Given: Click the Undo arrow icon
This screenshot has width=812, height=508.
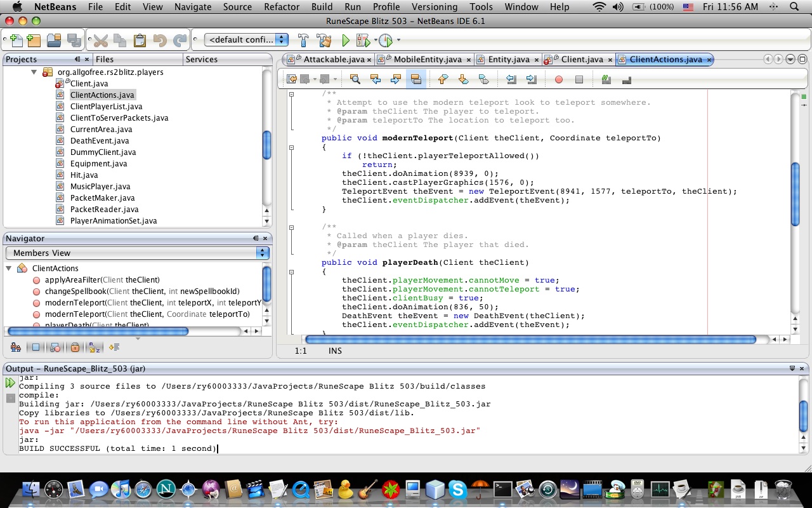Looking at the screenshot, I should (160, 41).
